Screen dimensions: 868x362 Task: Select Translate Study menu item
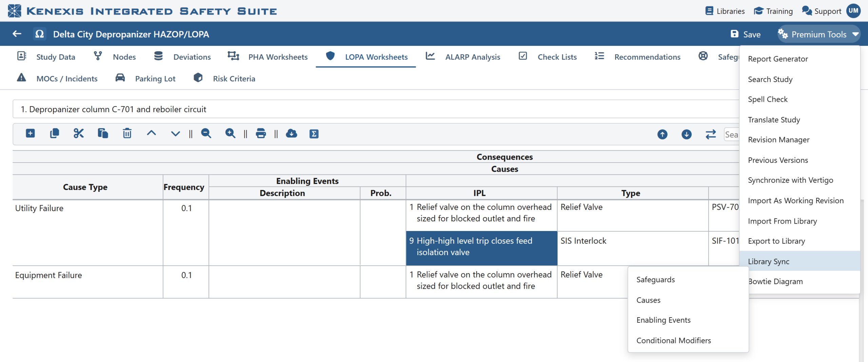click(x=800, y=119)
